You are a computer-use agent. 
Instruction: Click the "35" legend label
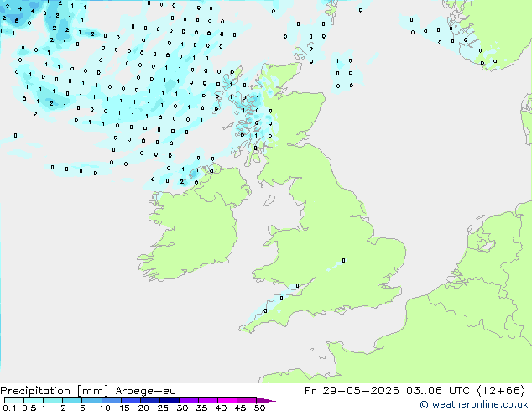point(201,408)
